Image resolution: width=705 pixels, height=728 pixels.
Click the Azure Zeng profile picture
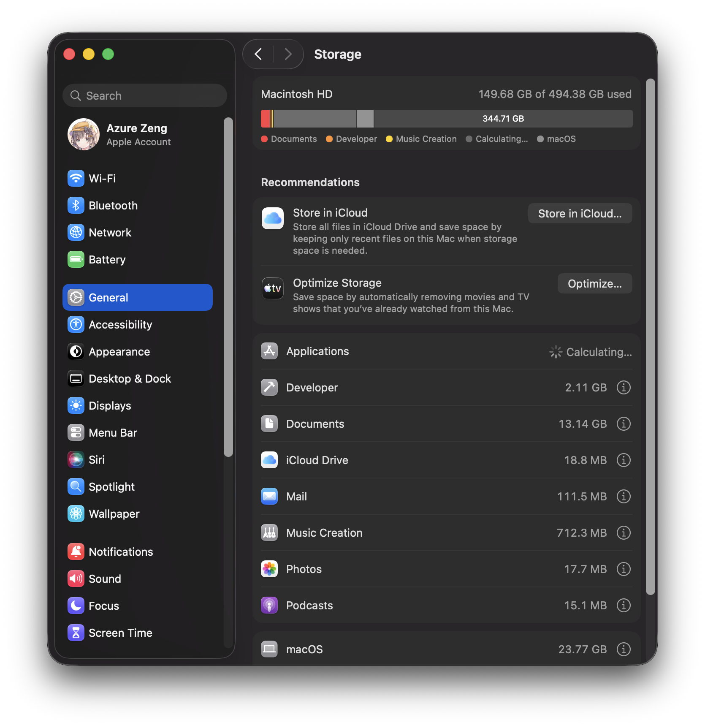coord(83,134)
